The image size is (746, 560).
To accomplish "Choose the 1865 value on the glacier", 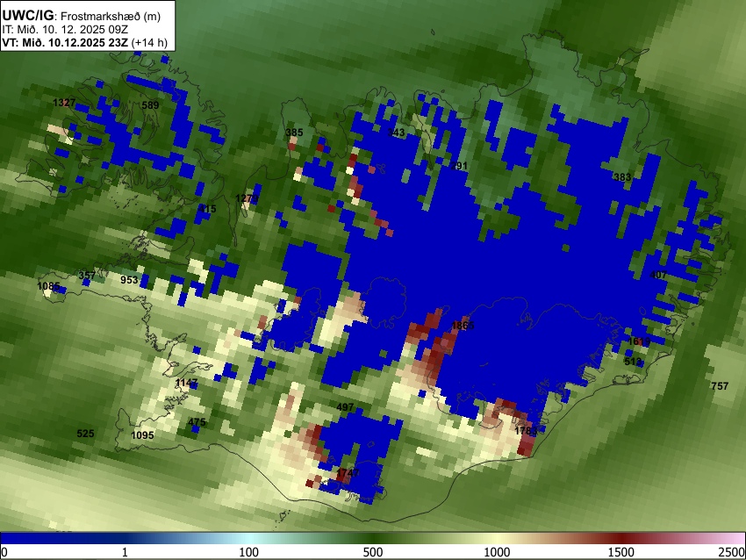I will coord(463,326).
